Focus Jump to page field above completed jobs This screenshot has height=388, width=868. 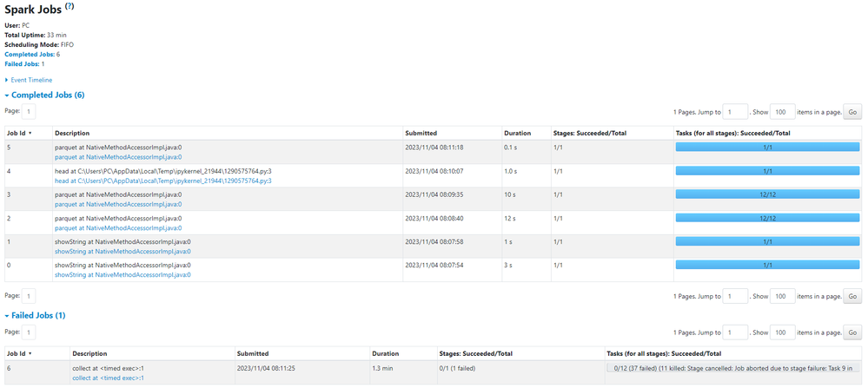pyautogui.click(x=735, y=112)
